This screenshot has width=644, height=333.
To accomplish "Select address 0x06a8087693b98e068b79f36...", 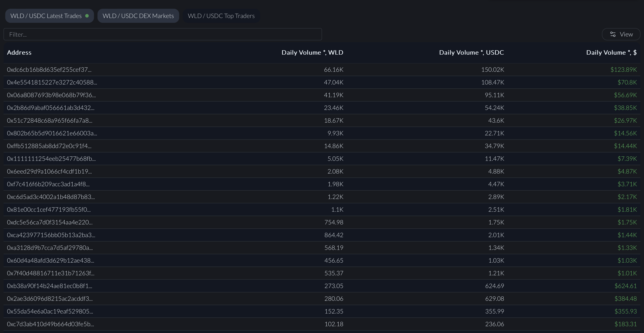I will click(x=51, y=95).
